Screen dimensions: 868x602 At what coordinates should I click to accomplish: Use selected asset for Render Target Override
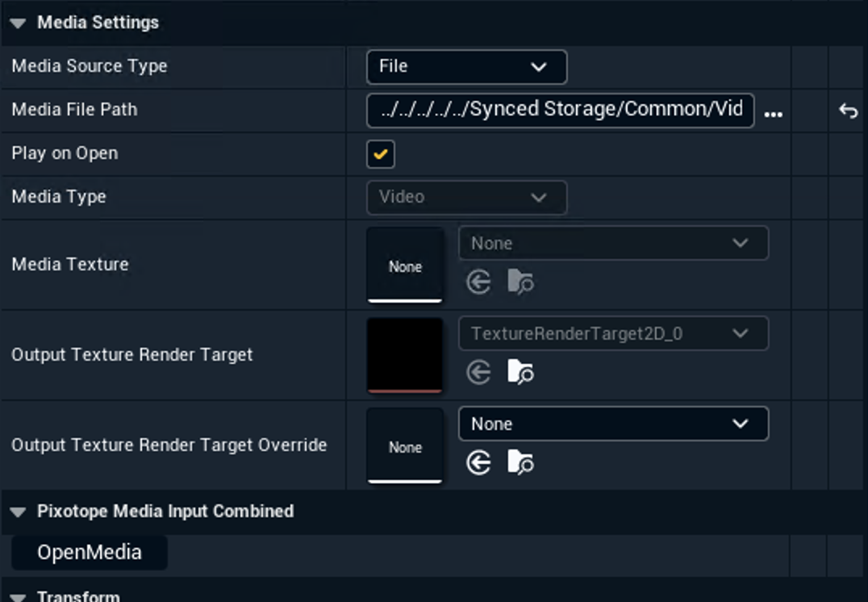tap(478, 462)
